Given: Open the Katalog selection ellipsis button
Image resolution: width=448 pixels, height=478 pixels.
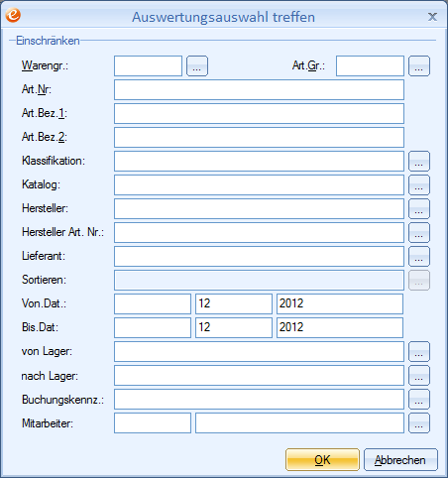Looking at the screenshot, I should tap(419, 184).
